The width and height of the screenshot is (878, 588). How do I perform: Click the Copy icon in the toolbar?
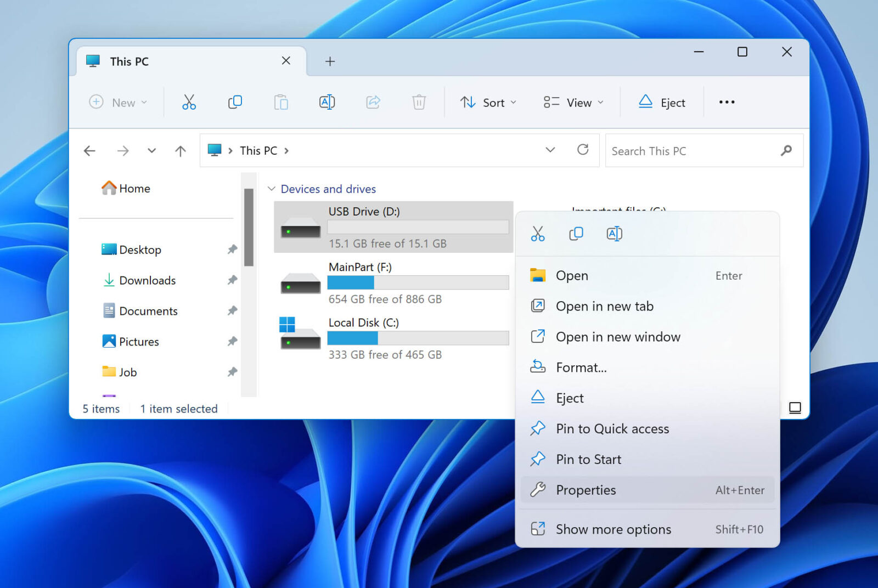point(235,102)
